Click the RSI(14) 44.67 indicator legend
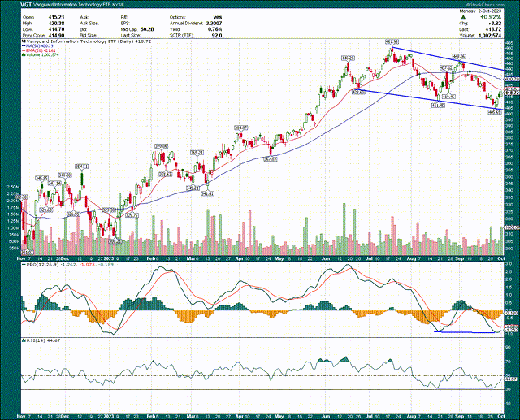This screenshot has width=520, height=420. [x=41, y=340]
